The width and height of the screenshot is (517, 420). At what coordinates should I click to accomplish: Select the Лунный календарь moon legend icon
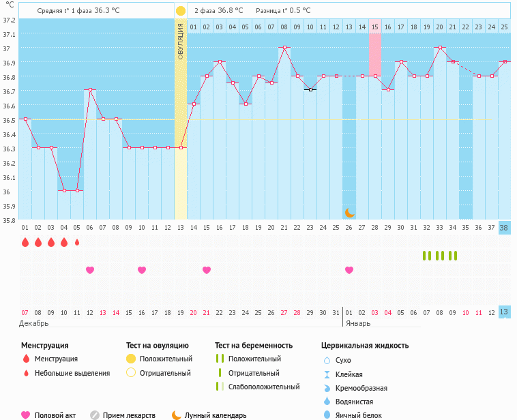(177, 415)
